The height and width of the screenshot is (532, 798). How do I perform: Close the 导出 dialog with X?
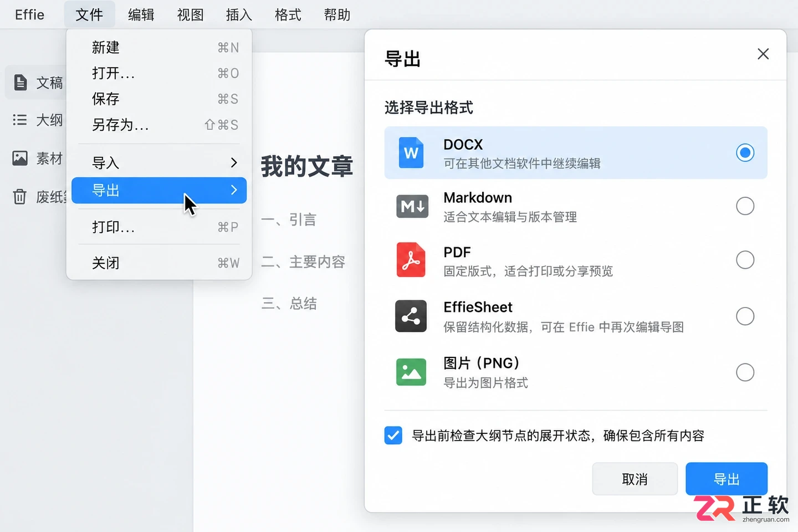coord(763,54)
